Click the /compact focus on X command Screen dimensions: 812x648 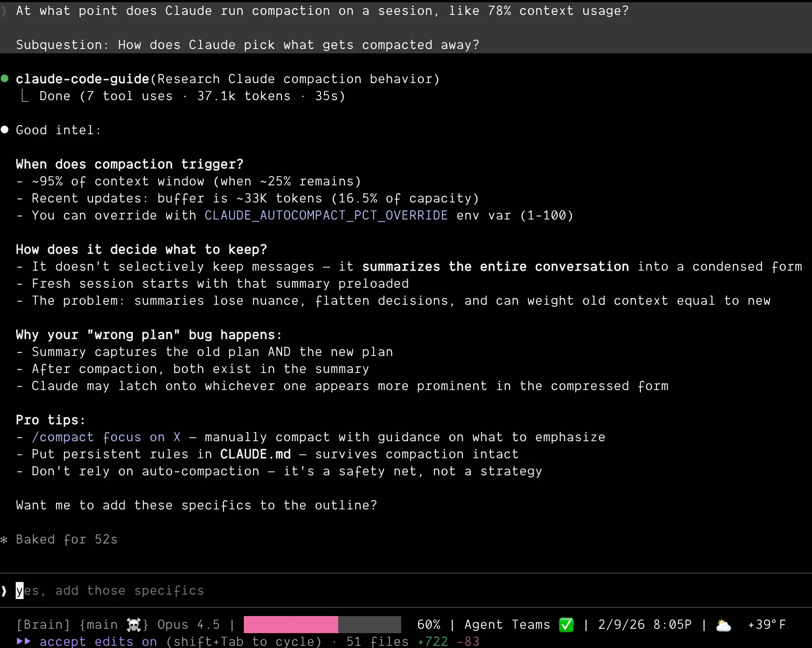tap(106, 437)
